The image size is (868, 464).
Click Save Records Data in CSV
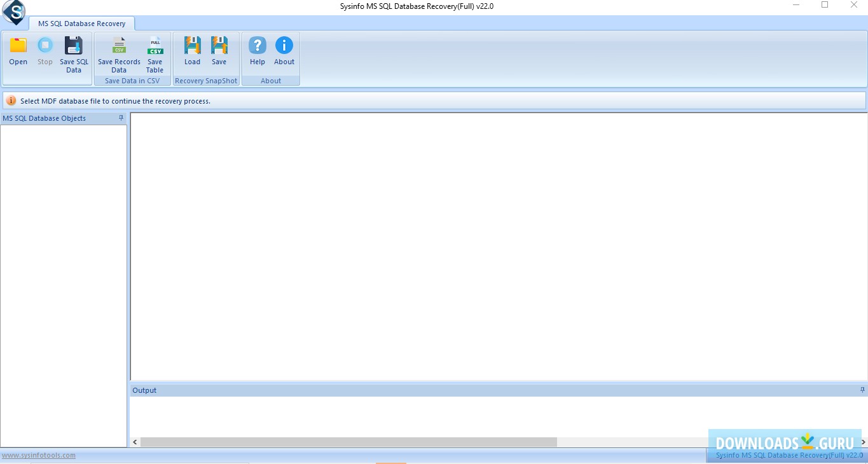[x=118, y=51]
